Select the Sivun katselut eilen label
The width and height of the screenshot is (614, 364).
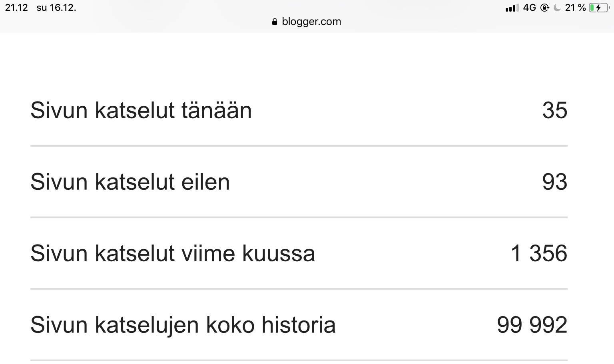pos(130,182)
